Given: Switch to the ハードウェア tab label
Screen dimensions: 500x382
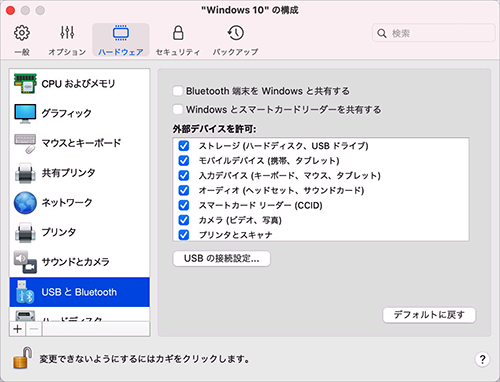Looking at the screenshot, I should coord(121,52).
